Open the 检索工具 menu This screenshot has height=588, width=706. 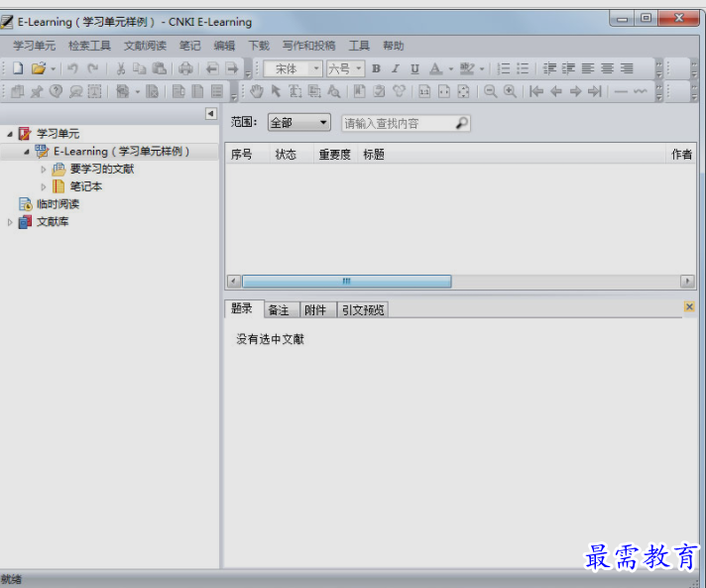click(x=89, y=46)
